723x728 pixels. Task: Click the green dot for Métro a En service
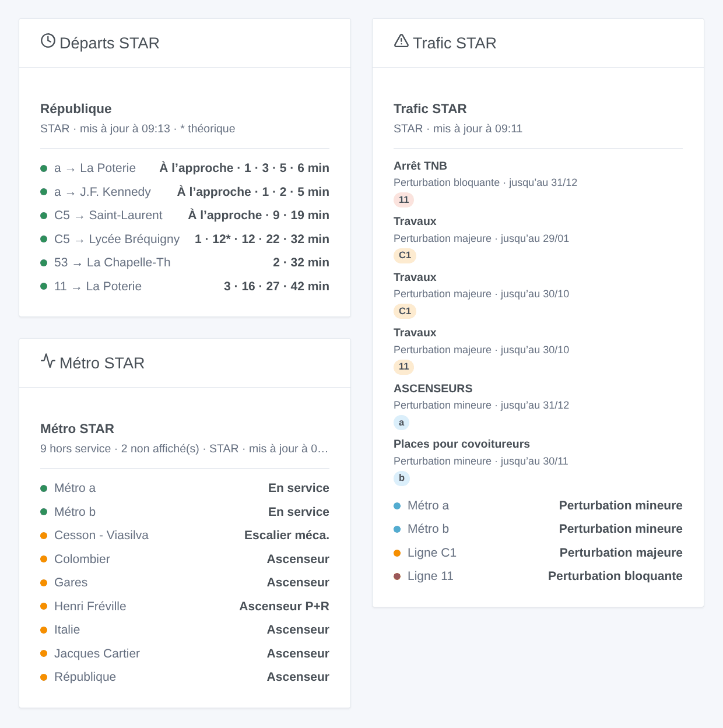point(44,488)
